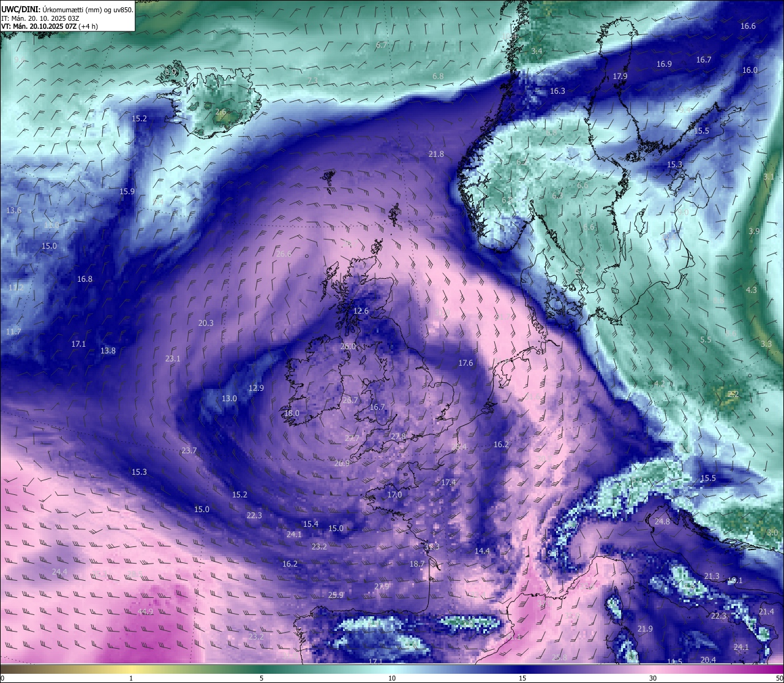Click the map value '18.0' over Ireland
Viewport: 784px width, 683px height.
click(x=292, y=413)
